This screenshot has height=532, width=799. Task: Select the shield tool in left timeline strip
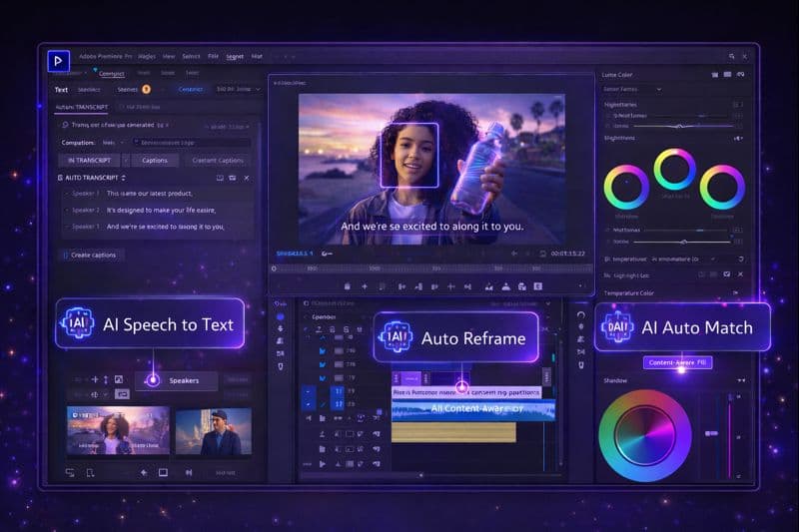(281, 366)
